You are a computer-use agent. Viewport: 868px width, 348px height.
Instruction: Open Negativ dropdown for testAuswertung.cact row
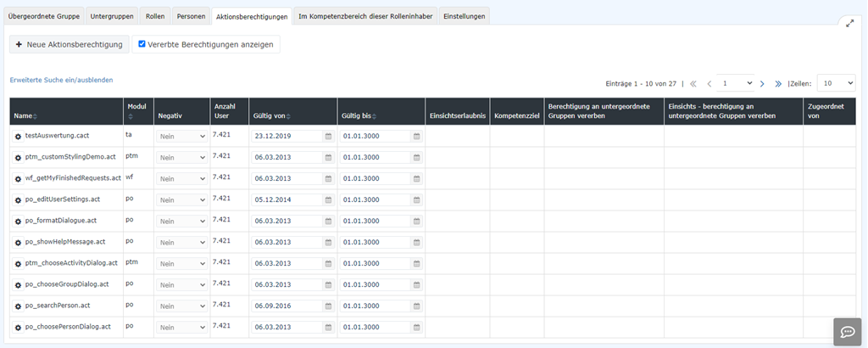coord(182,136)
